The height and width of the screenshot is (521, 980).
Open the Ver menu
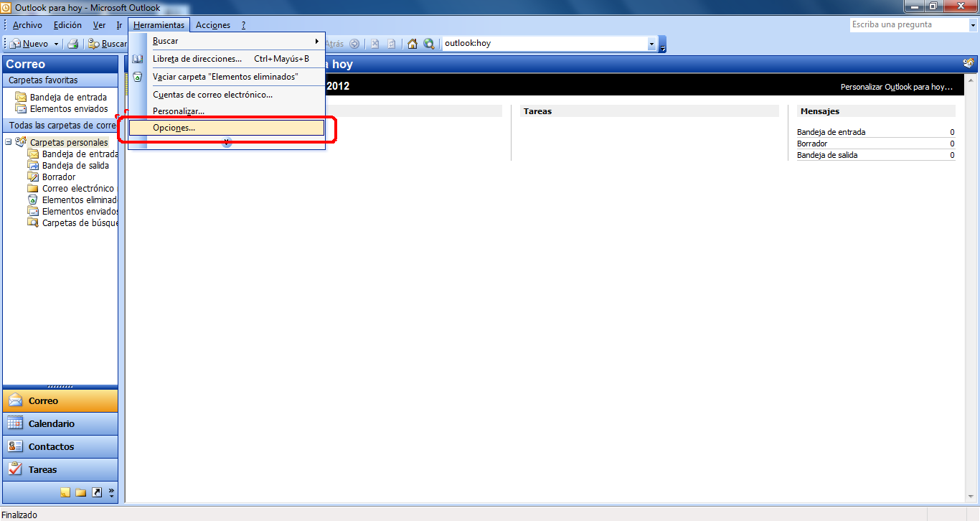[99, 25]
